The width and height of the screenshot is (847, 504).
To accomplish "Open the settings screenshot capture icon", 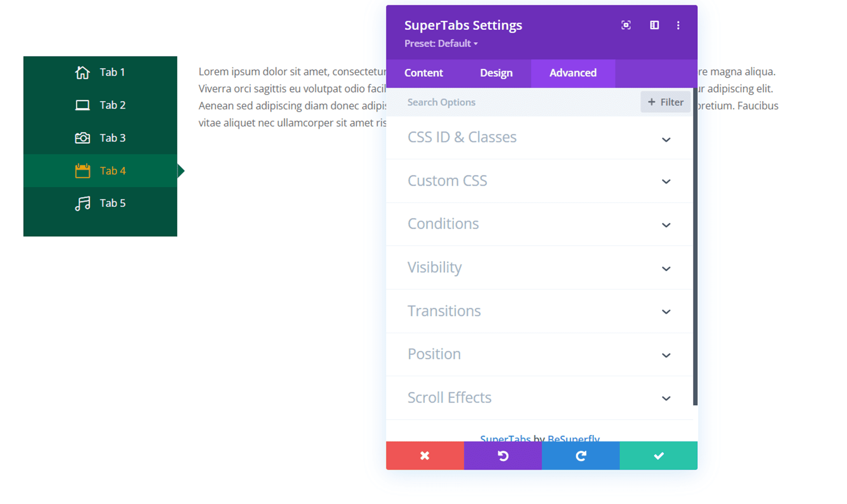I will tap(626, 25).
